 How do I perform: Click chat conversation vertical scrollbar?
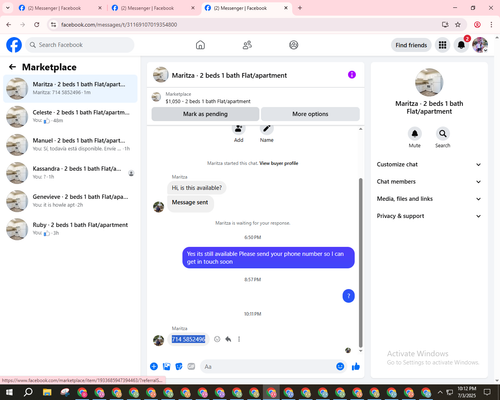coord(360,263)
